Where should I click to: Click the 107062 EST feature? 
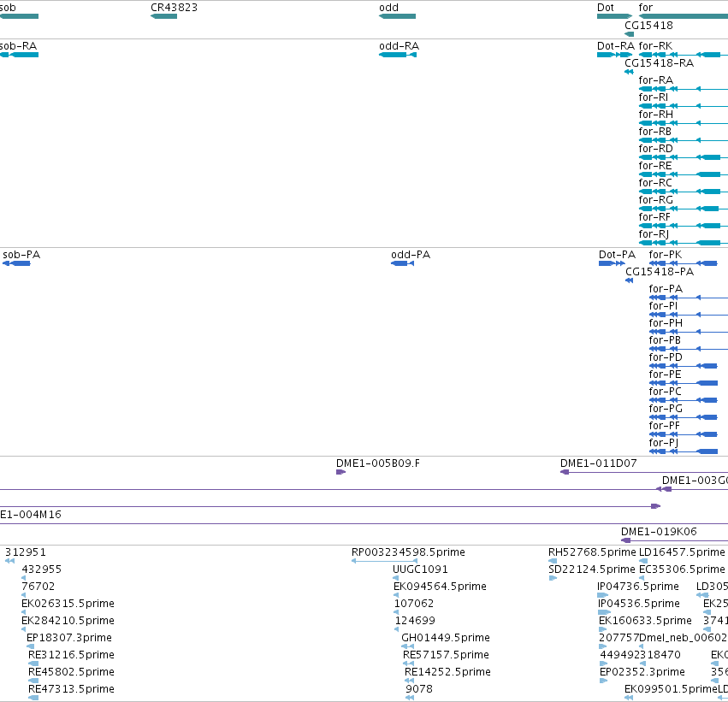[x=396, y=612]
